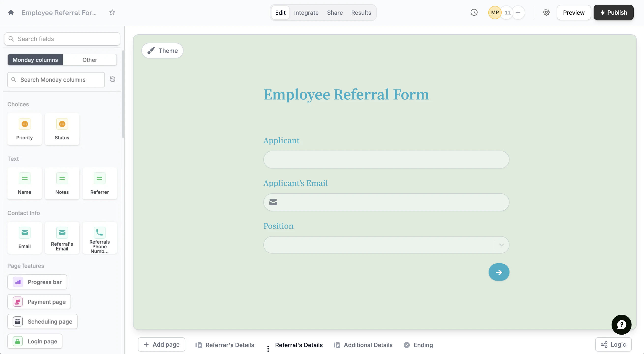Switch to the Results tab
The height and width of the screenshot is (354, 644).
click(361, 13)
